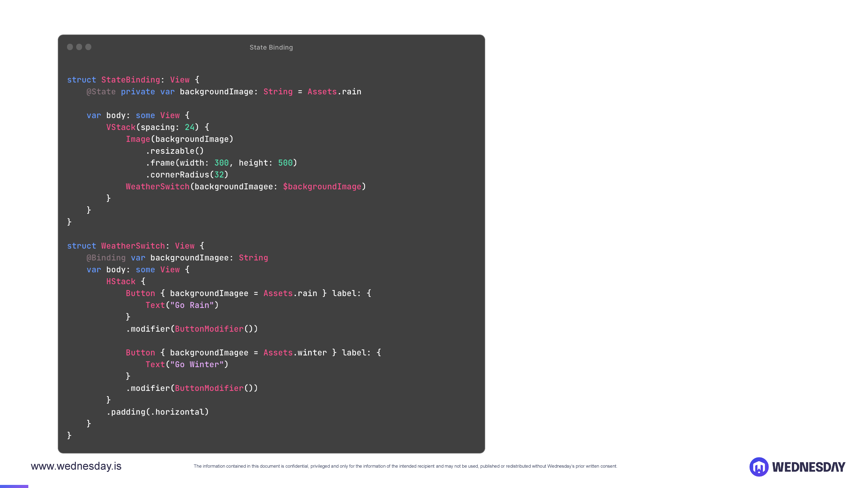
Task: Click the first gray window dot
Action: (70, 47)
